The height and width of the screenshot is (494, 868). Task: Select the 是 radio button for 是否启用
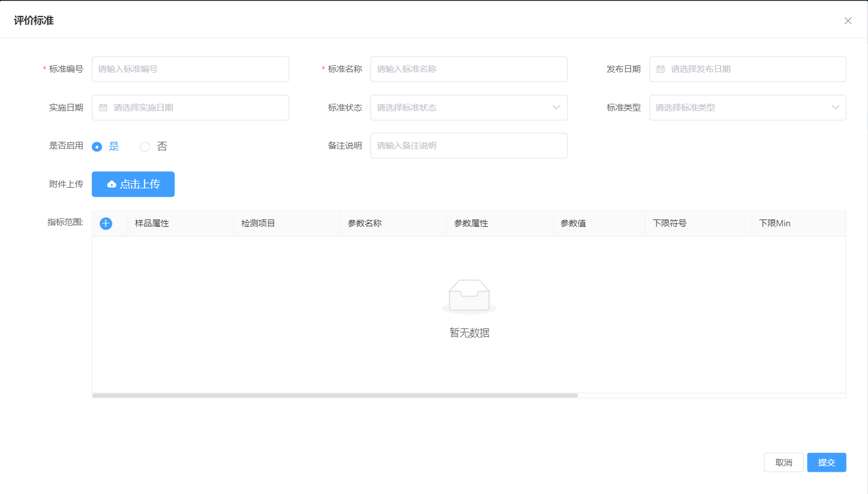tap(97, 147)
